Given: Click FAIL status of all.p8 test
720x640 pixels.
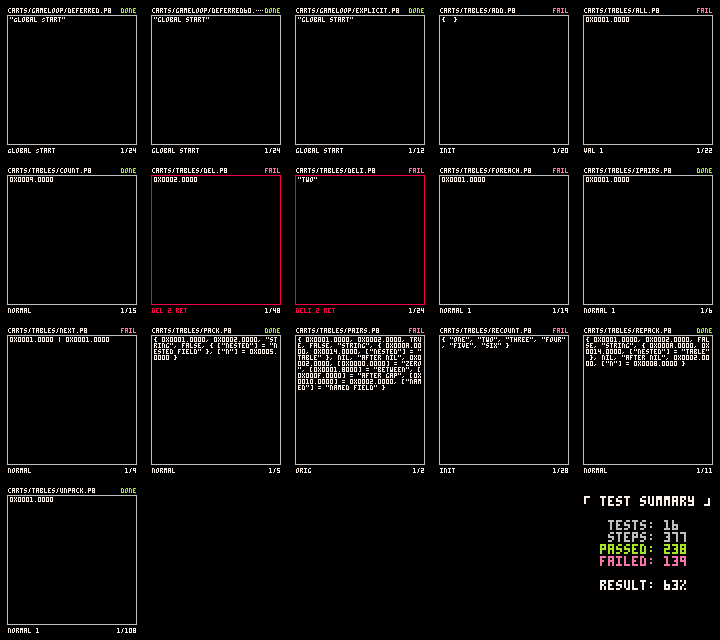Looking at the screenshot, I should coord(704,11).
